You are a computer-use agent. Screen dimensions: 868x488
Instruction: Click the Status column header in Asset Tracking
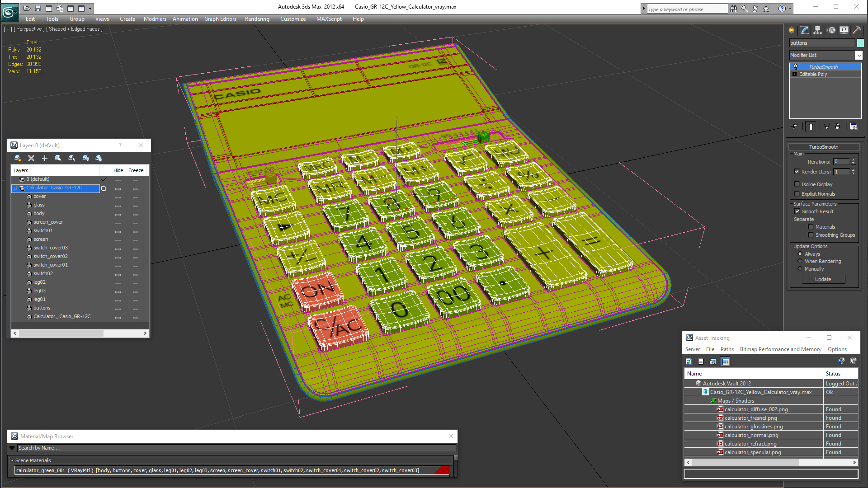tap(840, 374)
